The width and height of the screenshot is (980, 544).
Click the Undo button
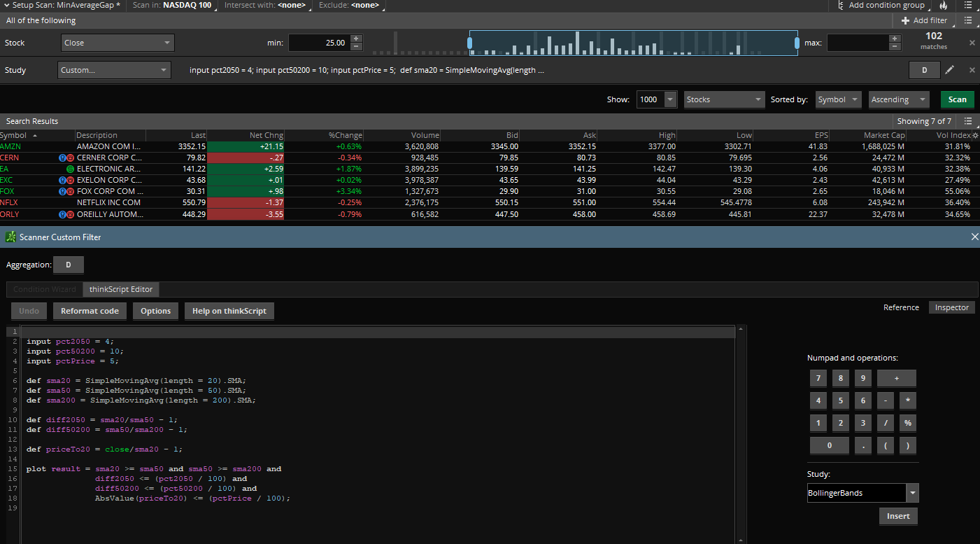29,311
